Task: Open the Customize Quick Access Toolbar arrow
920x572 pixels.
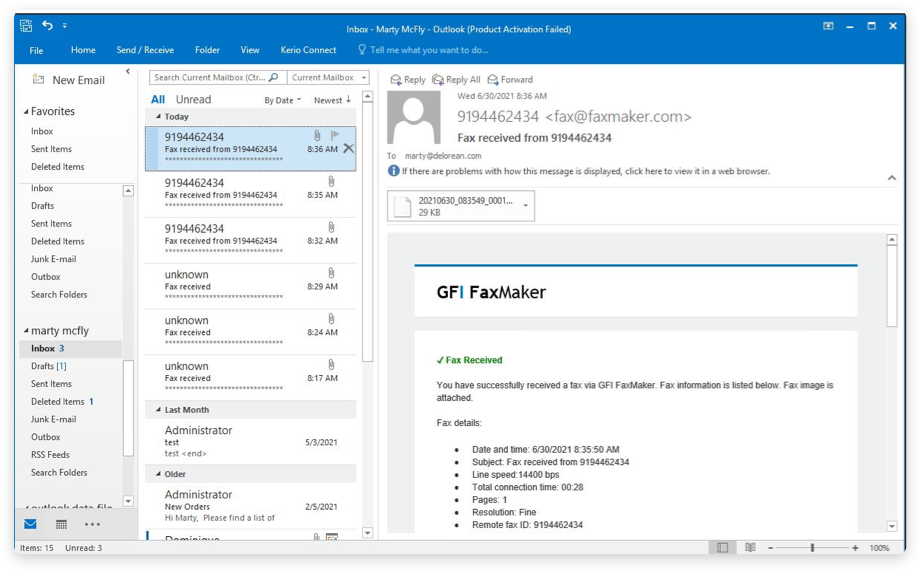Action: tap(65, 25)
